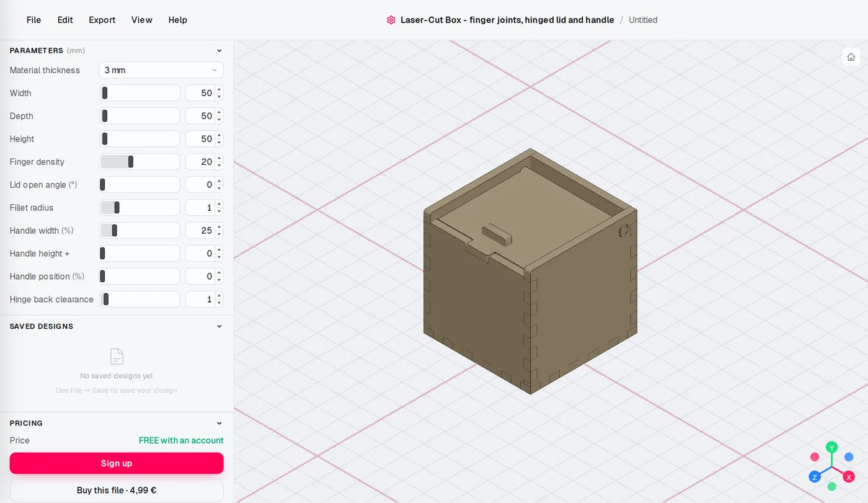Viewport: 868px width, 503px height.
Task: Open the Help menu
Action: click(178, 20)
